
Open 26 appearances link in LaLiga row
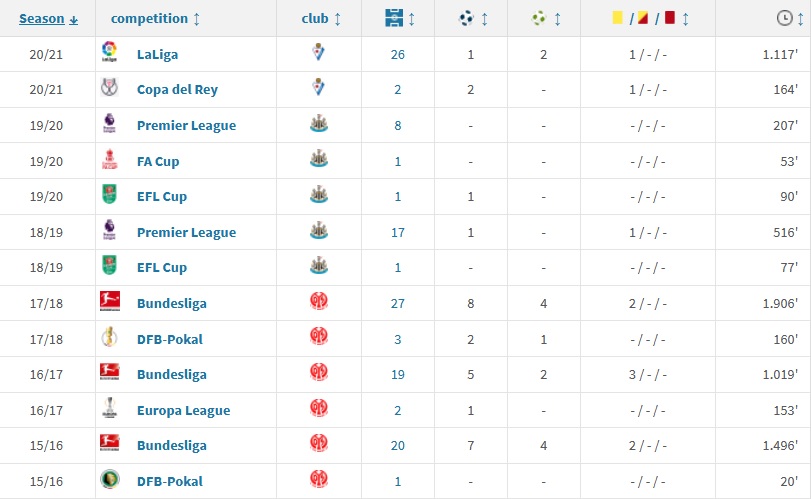click(x=398, y=55)
